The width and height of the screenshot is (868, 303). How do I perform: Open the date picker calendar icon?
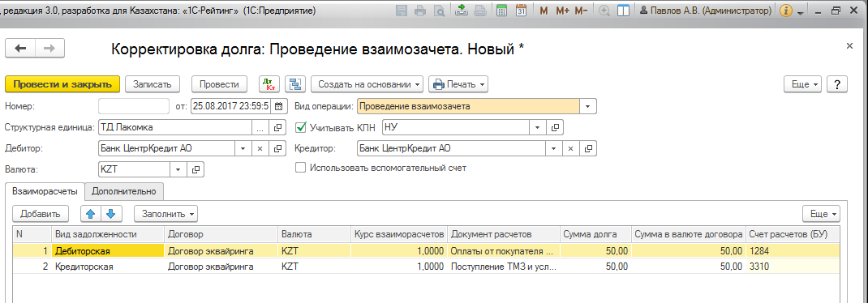279,106
